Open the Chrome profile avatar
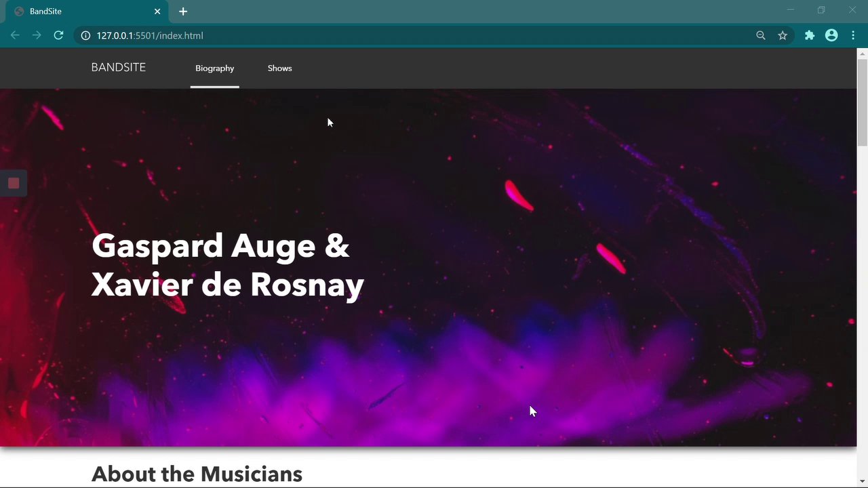This screenshot has height=488, width=868. coord(831,35)
